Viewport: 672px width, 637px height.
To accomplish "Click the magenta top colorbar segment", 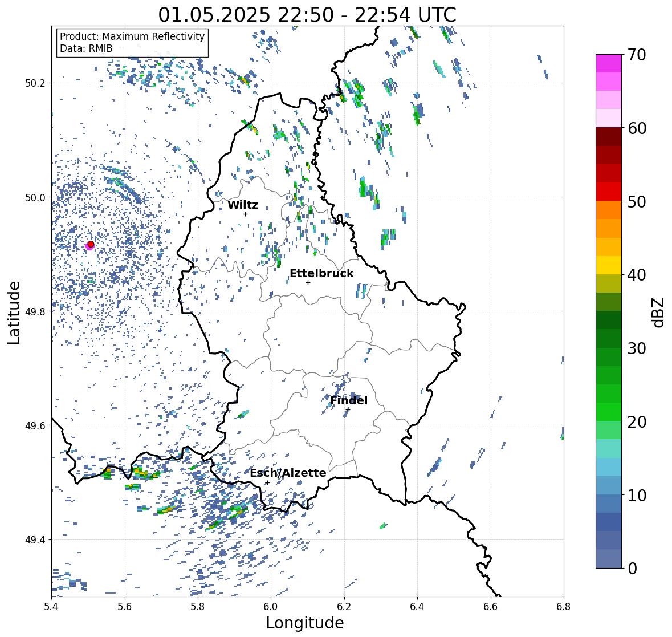I will click(x=609, y=63).
